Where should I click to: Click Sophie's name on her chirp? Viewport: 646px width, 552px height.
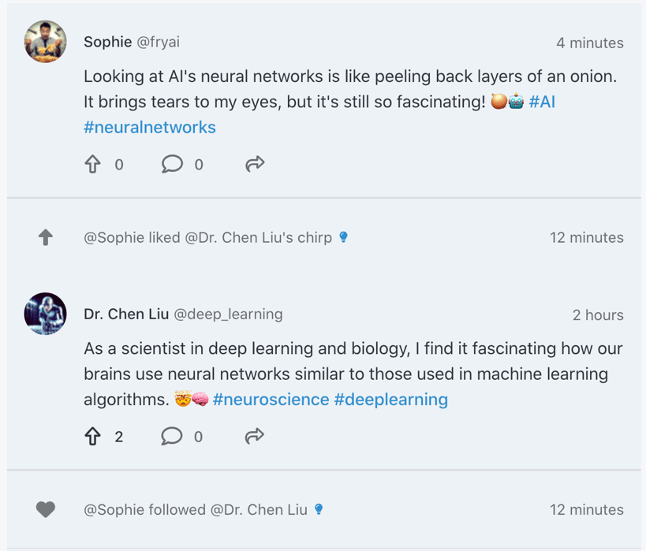pos(108,42)
